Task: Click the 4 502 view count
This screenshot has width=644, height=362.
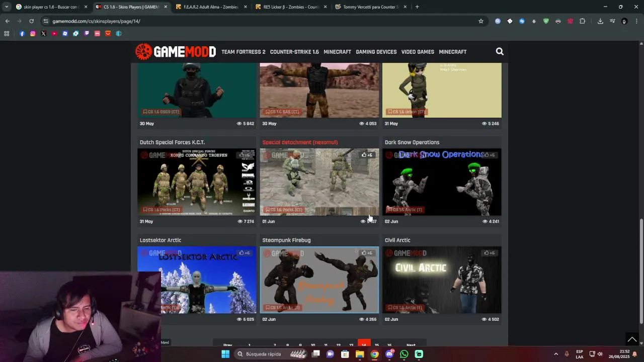Action: 491,319
